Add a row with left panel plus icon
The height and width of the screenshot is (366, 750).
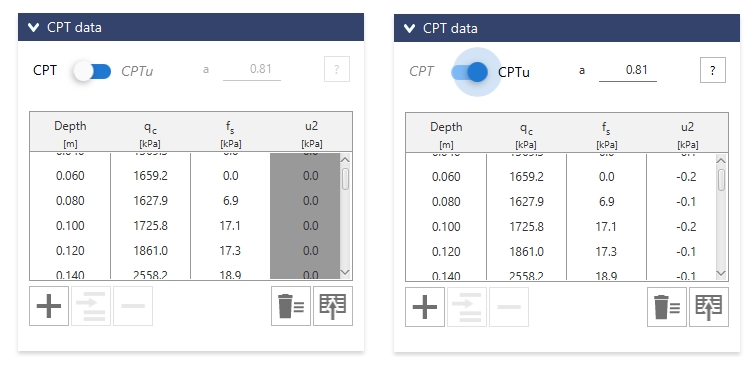[x=49, y=306]
